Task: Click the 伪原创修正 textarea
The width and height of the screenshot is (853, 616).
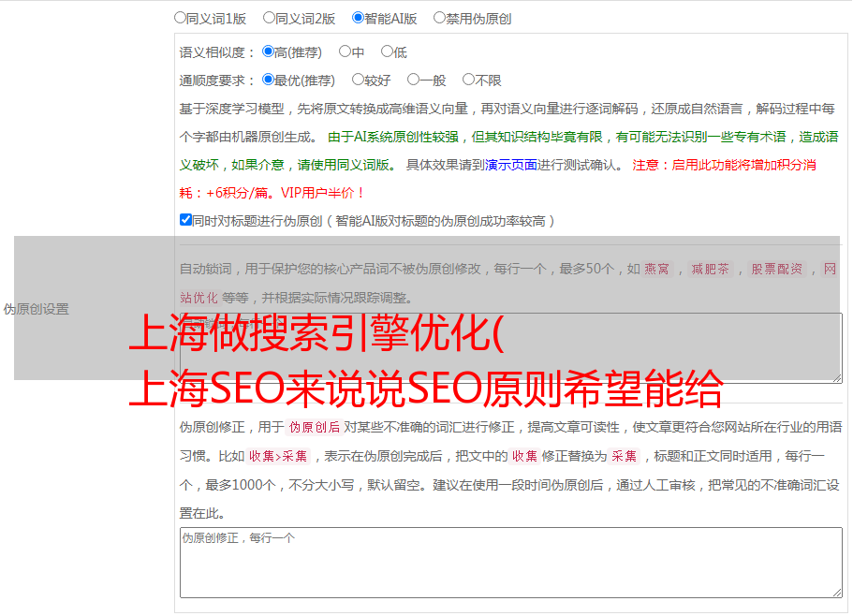Action: [x=511, y=563]
